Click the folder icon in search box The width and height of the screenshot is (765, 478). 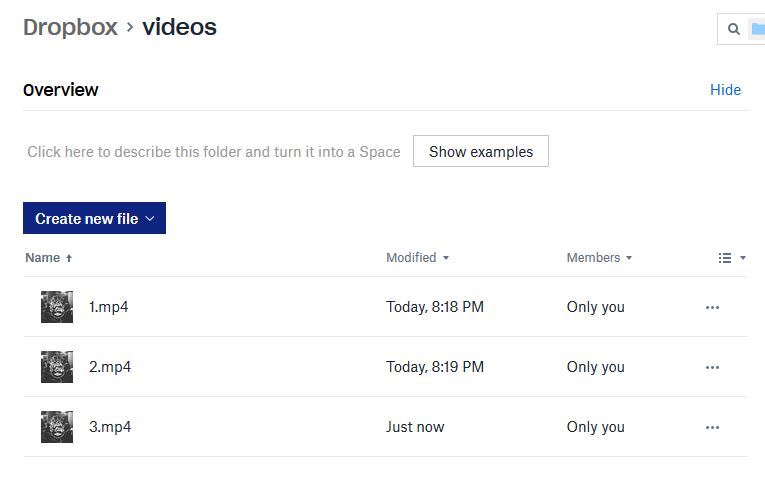click(x=758, y=29)
